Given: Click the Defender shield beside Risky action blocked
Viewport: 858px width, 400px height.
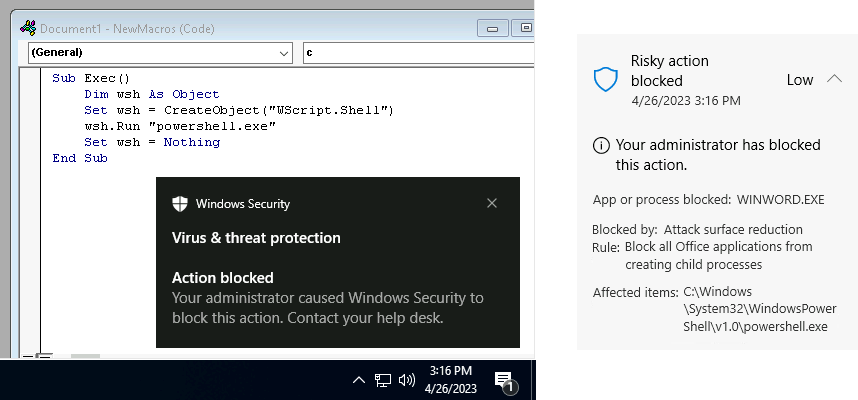Looking at the screenshot, I should 606,80.
